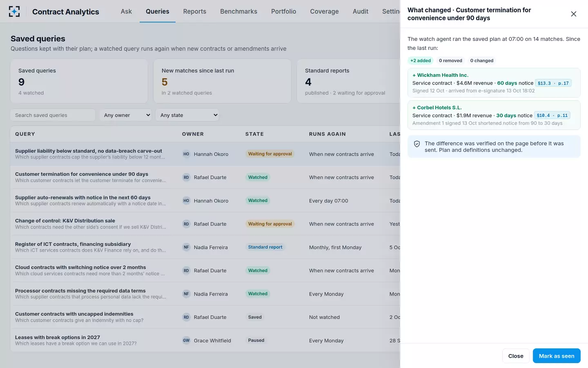
Task: Open clause reference §10.4 · p.11
Action: tap(552, 116)
